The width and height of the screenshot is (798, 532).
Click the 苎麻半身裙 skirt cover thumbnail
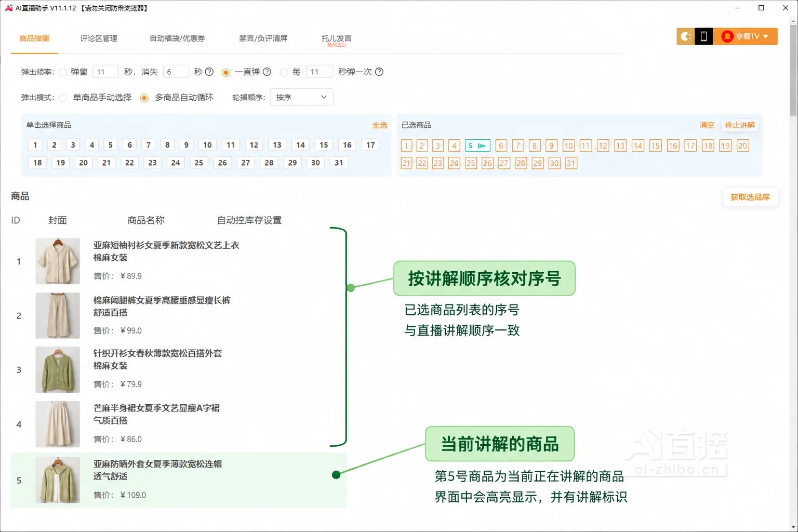[x=58, y=424]
